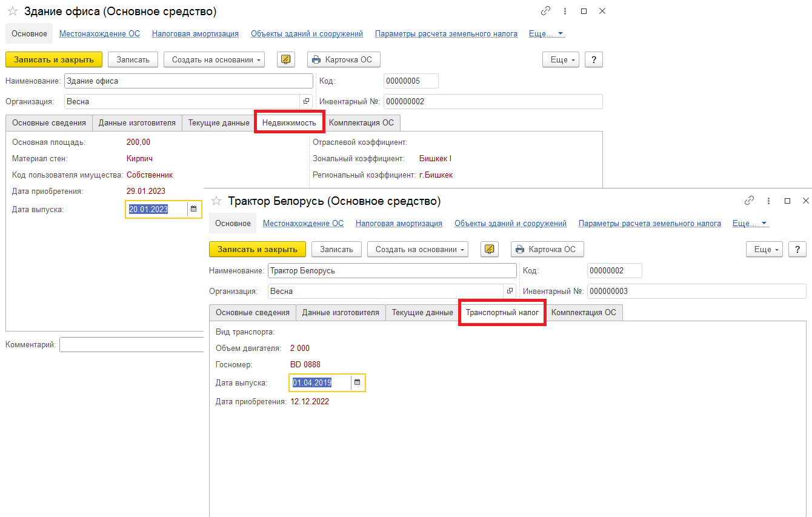Open organization Весна link icon in Здание офиса
Image resolution: width=812 pixels, height=517 pixels.
tap(306, 102)
